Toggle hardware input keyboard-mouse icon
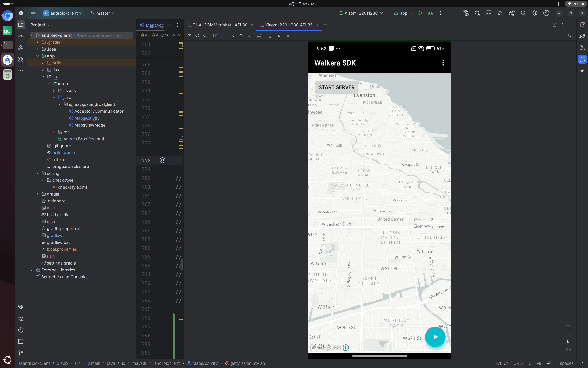 click(x=259, y=36)
